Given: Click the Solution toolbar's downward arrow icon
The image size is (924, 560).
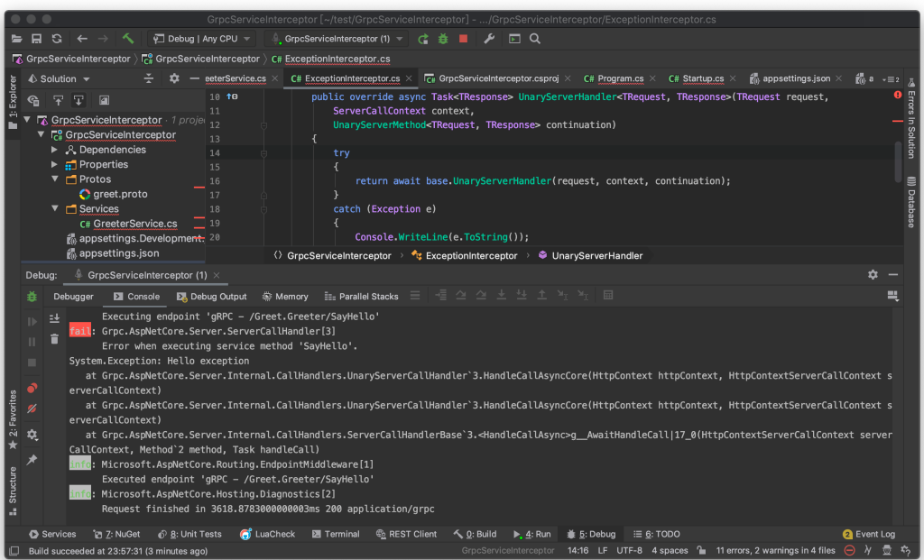Looking at the screenshot, I should [79, 101].
